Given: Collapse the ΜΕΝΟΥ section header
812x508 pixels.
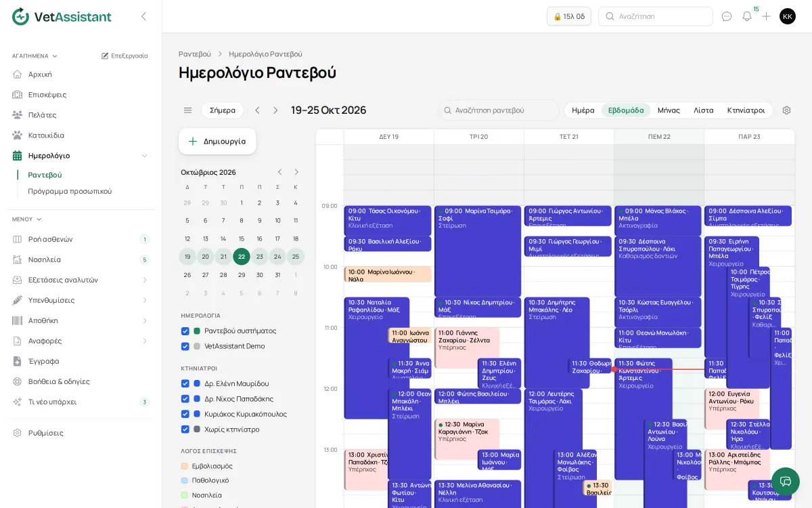Looking at the screenshot, I should pyautogui.click(x=27, y=219).
